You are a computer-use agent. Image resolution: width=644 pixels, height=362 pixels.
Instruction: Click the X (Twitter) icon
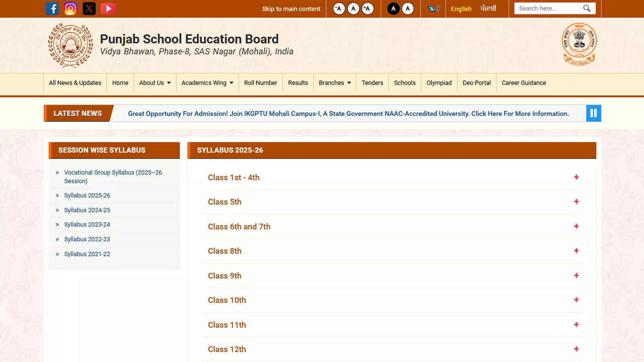click(89, 8)
